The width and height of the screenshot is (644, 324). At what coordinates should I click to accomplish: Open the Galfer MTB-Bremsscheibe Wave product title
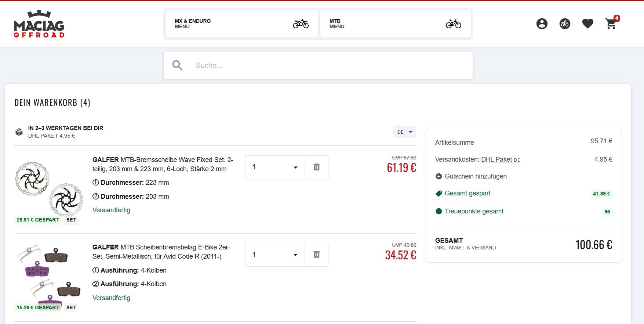pyautogui.click(x=163, y=164)
